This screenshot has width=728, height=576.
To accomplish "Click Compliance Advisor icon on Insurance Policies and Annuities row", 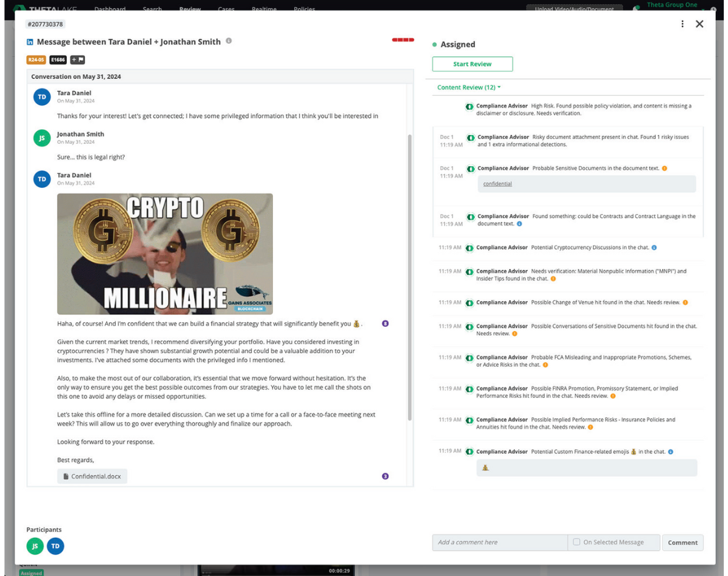I will click(x=470, y=420).
